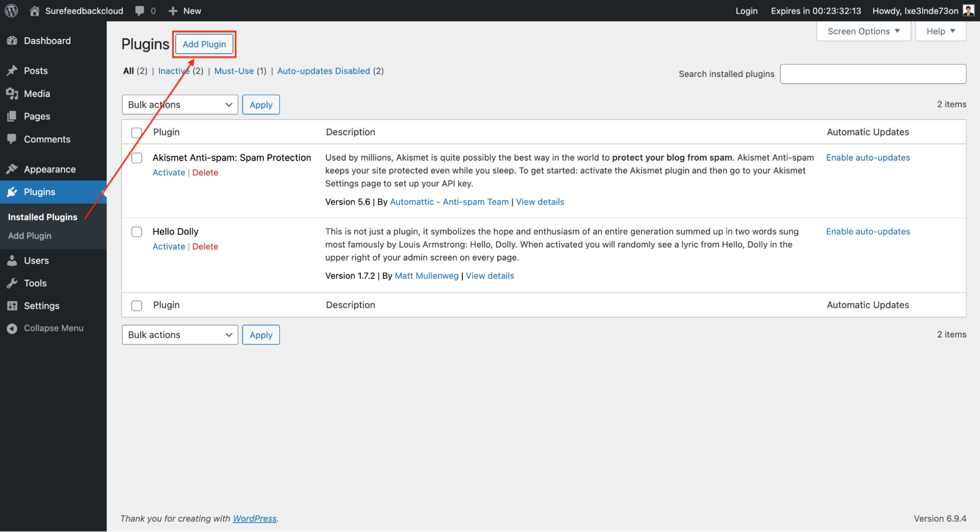980x532 pixels.
Task: Expand the Help tab dropdown
Action: click(x=940, y=31)
